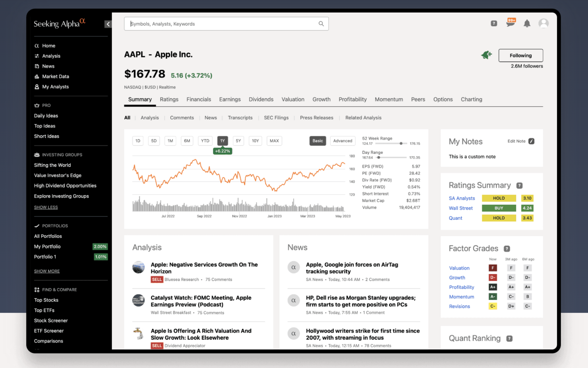
Task: Filter by SEC Filings
Action: [276, 118]
